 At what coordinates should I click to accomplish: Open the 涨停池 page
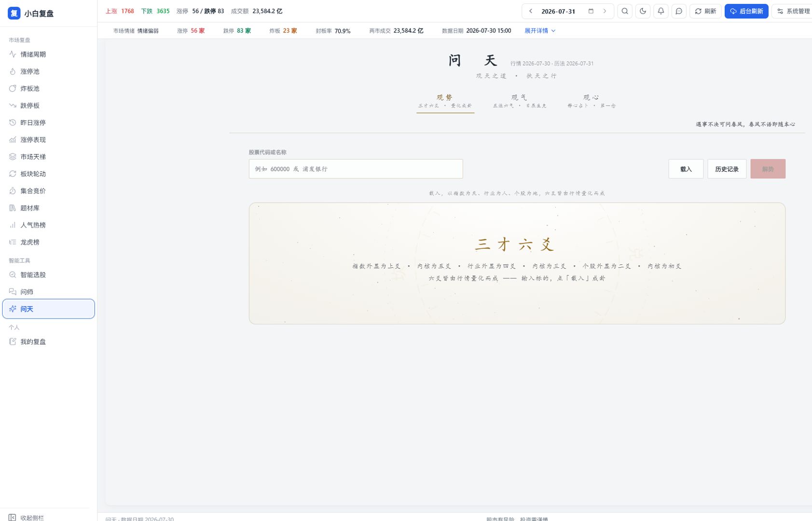click(x=48, y=71)
